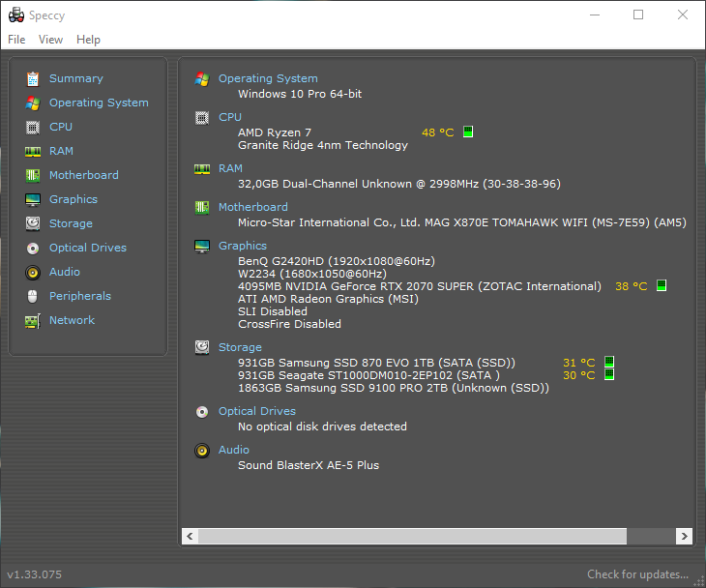Image resolution: width=706 pixels, height=588 pixels.
Task: Click the Samsung SSD 9100 PRO 2TB entry
Action: click(394, 388)
